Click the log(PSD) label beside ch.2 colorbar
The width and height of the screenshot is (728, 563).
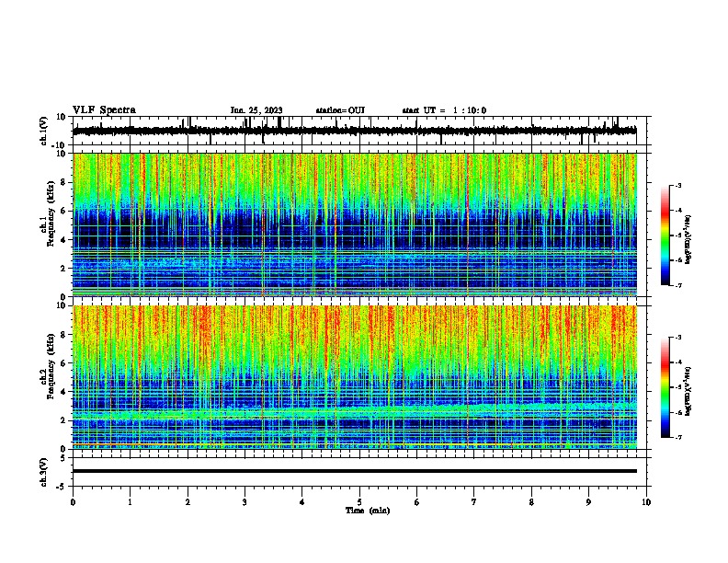[688, 391]
